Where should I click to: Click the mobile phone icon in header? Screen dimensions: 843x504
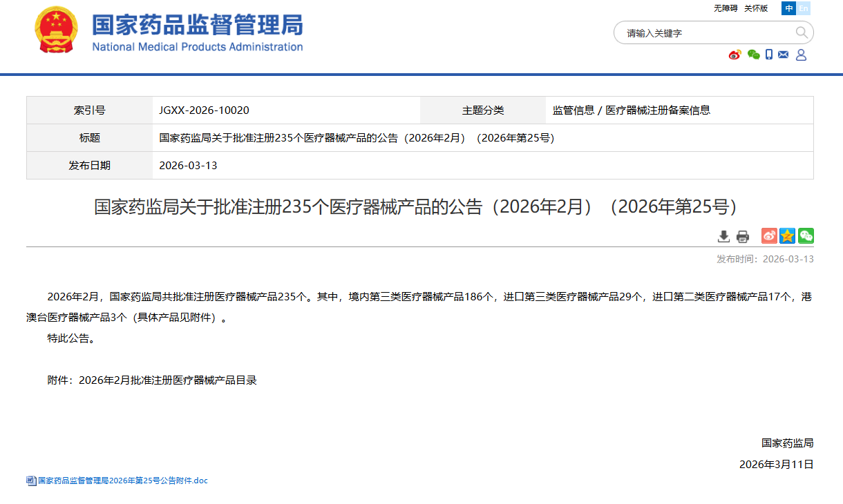pos(769,55)
